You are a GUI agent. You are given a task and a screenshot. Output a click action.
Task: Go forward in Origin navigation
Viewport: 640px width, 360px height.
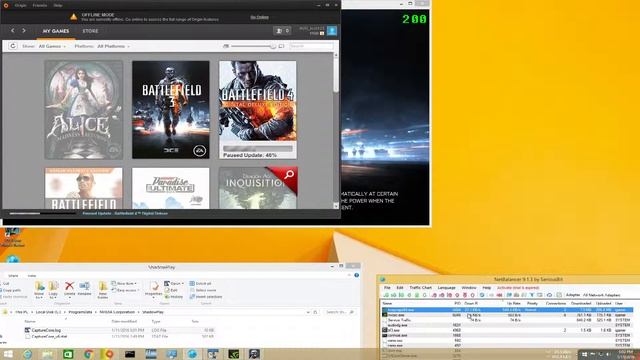click(x=24, y=31)
